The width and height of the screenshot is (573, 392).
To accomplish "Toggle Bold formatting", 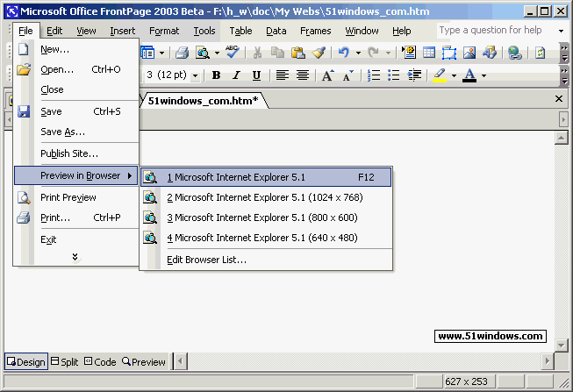I will click(216, 75).
